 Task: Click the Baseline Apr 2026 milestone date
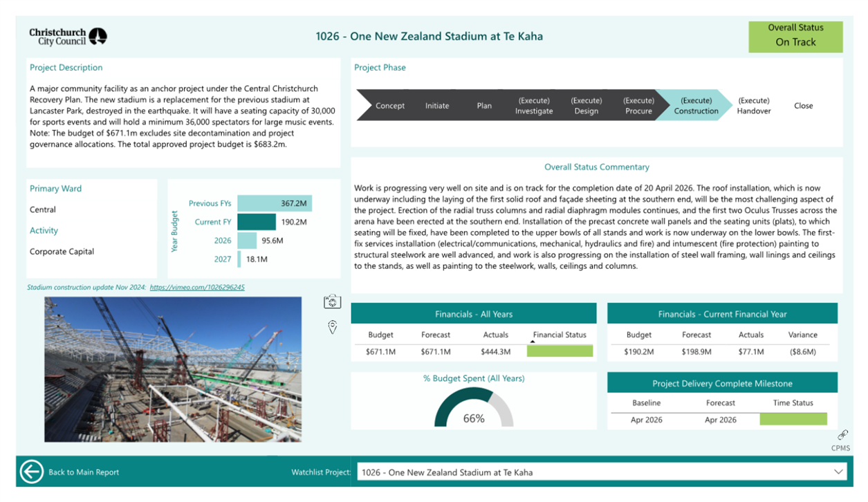(646, 420)
